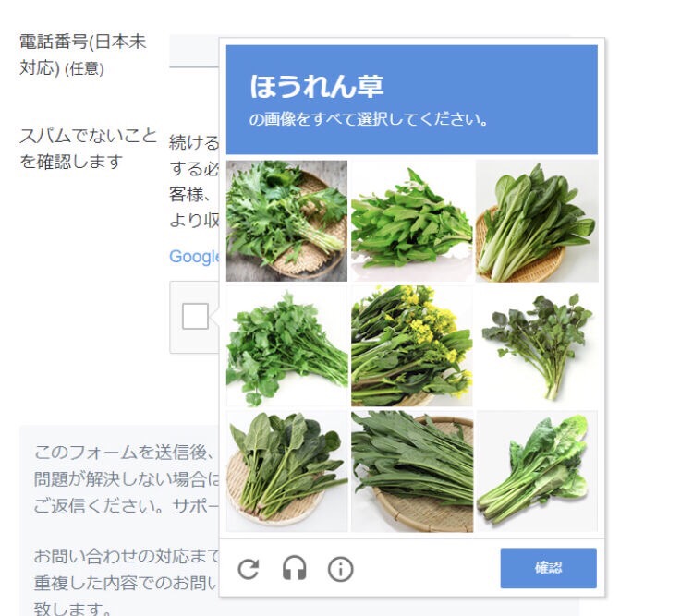Select greens with yellow flowers image
This screenshot has height=616, width=693.
pyautogui.click(x=412, y=346)
